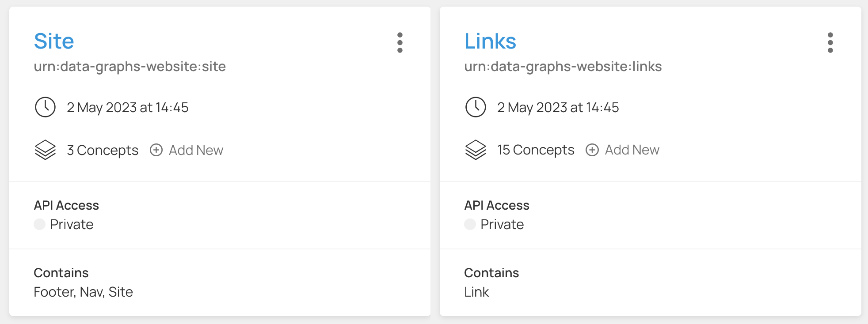This screenshot has height=324, width=868.
Task: Click the Footer, Nav, Site contents text
Action: click(84, 292)
